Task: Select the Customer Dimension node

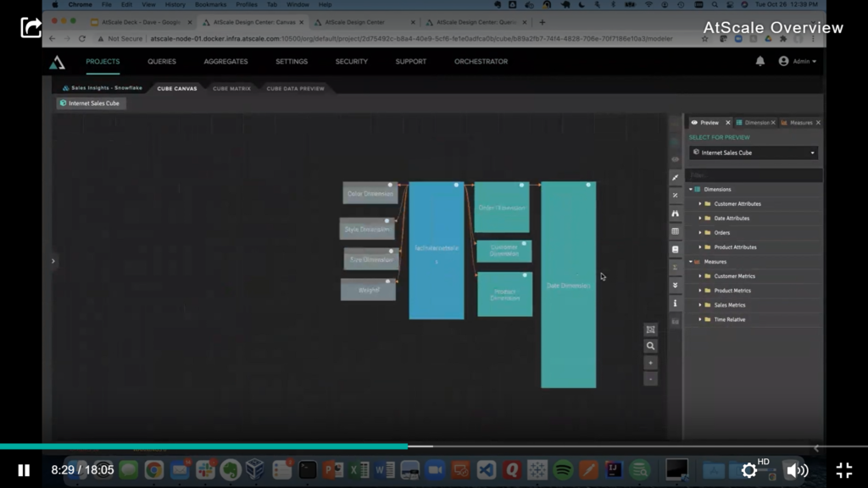Action: click(504, 251)
